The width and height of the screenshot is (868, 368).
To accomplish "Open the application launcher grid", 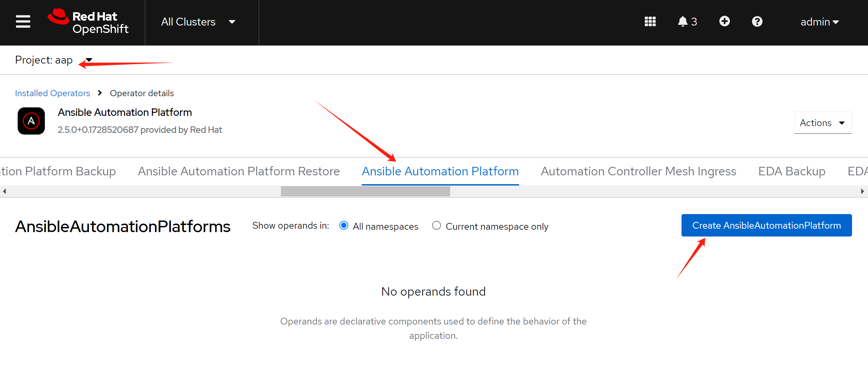I will point(650,22).
